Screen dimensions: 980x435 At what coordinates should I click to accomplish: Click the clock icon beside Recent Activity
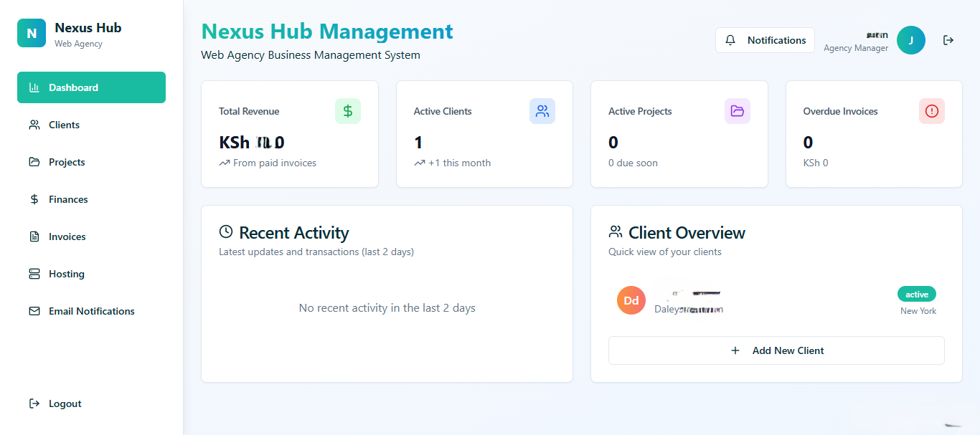tap(226, 231)
